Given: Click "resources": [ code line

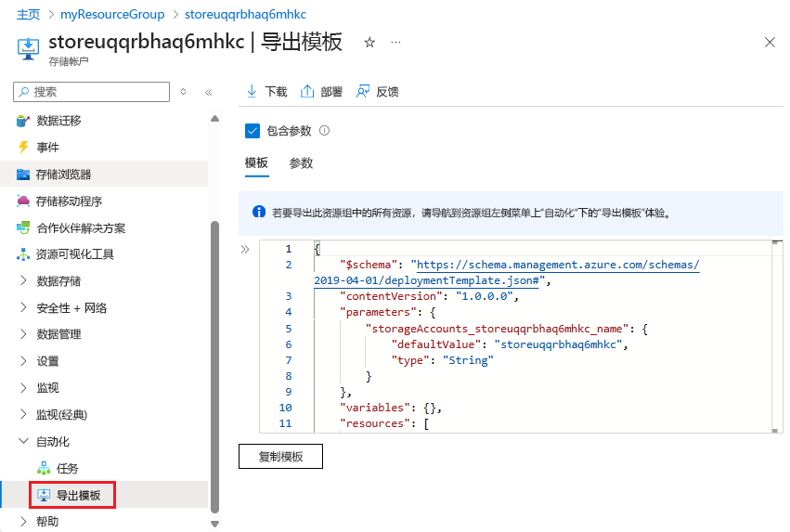Looking at the screenshot, I should (384, 423).
